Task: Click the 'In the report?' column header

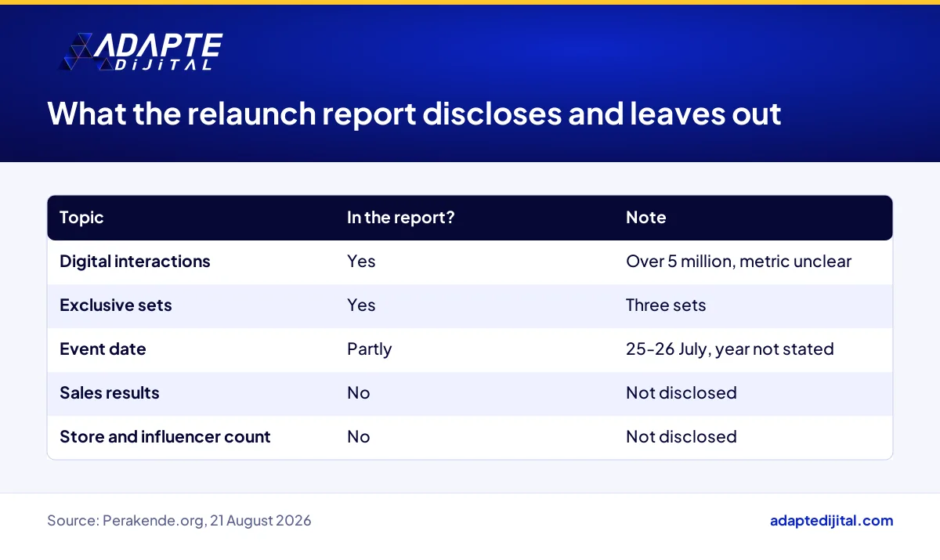Action: (400, 218)
